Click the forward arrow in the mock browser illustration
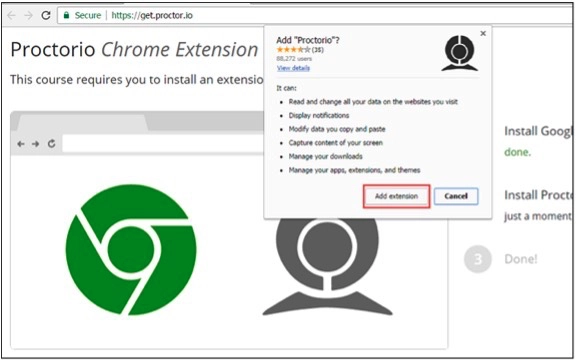 (x=35, y=144)
